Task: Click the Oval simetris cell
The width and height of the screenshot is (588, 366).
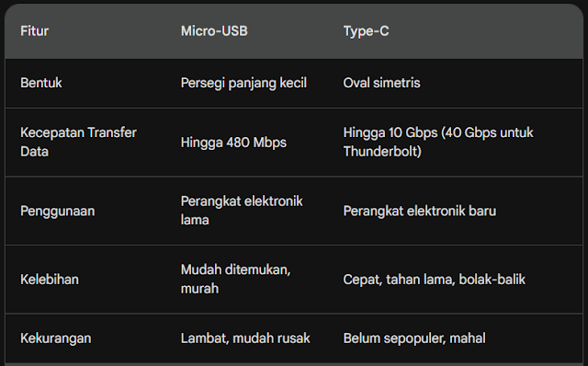Action: click(382, 83)
